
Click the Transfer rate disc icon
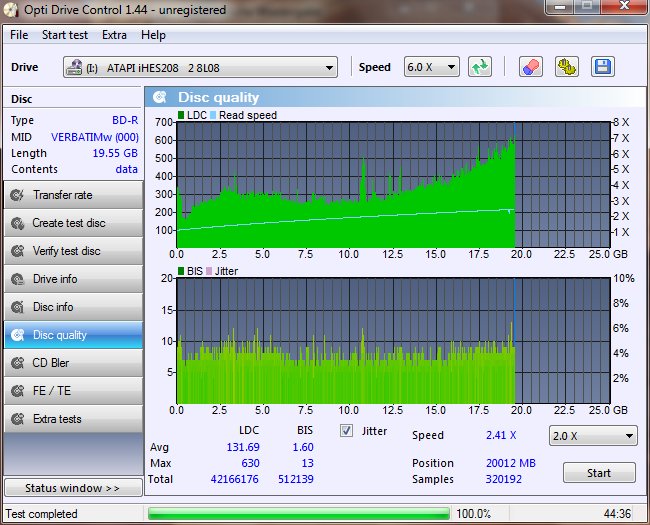(17, 195)
